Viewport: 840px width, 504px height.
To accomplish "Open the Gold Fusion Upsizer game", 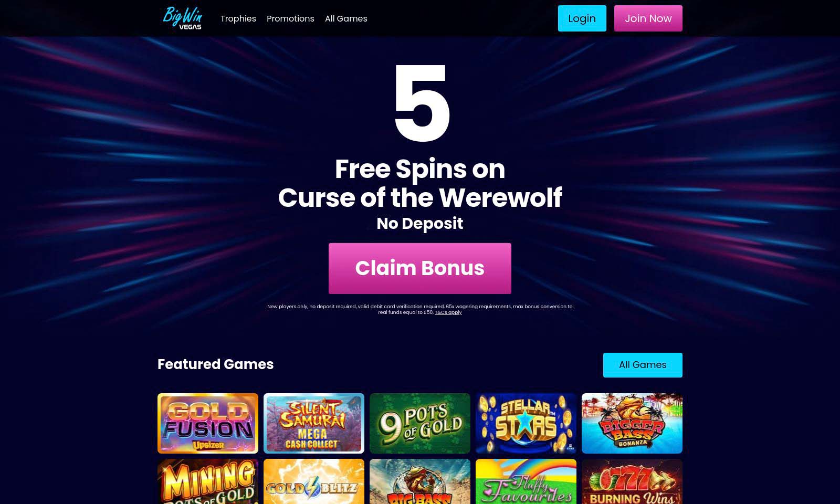I will tap(208, 423).
